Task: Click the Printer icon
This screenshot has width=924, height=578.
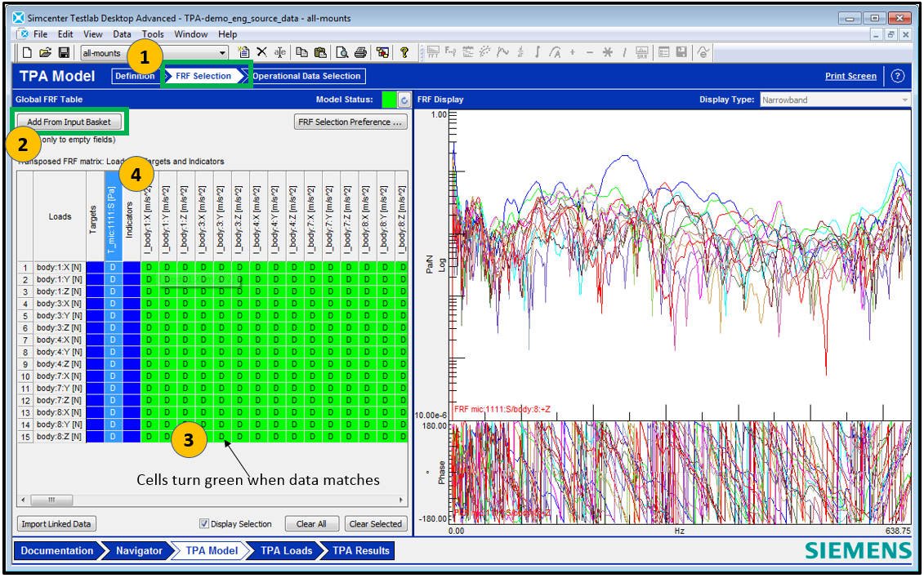Action: point(360,52)
